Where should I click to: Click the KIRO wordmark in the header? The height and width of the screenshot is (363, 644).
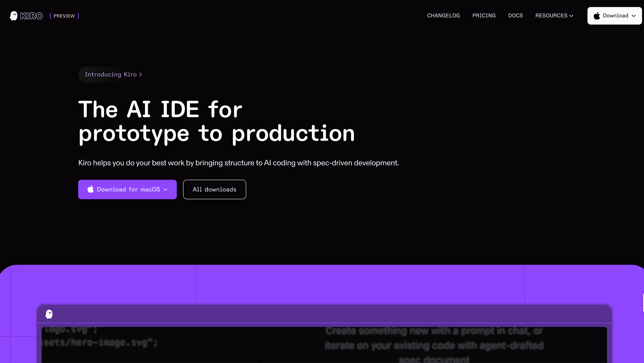(32, 16)
